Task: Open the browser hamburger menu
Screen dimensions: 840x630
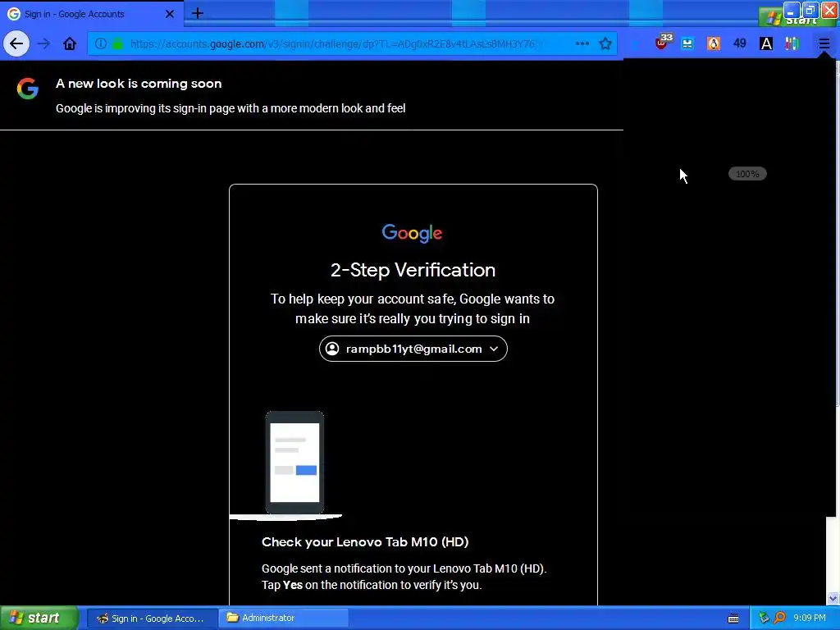Action: (824, 43)
